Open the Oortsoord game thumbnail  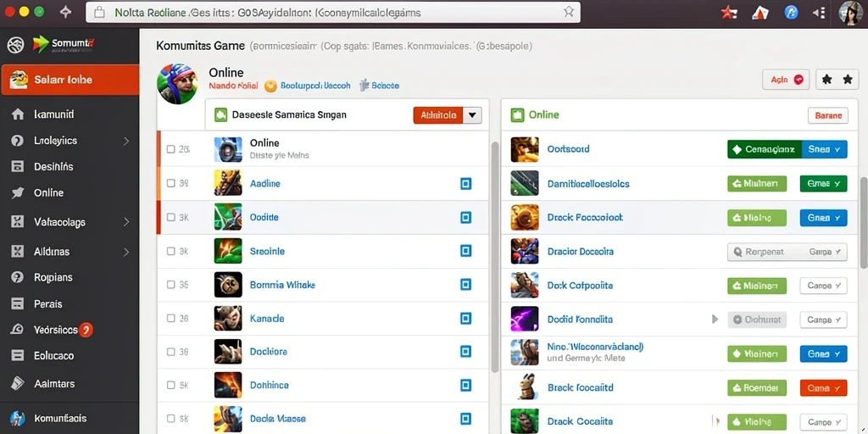coord(524,149)
